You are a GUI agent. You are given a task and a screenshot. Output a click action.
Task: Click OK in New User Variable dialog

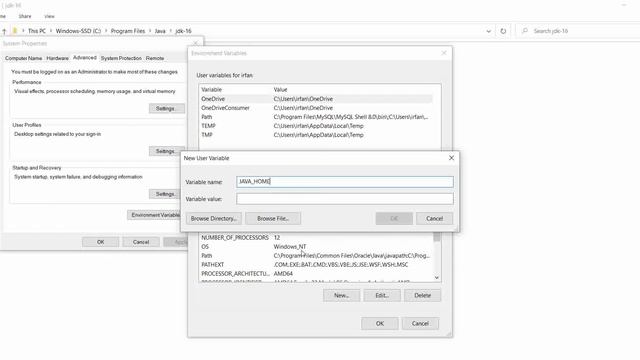click(x=394, y=219)
